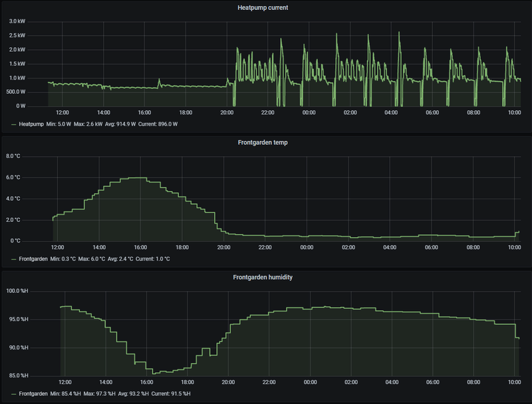Click the 8.0 °C y-axis label
The height and width of the screenshot is (404, 532).
[x=13, y=156]
